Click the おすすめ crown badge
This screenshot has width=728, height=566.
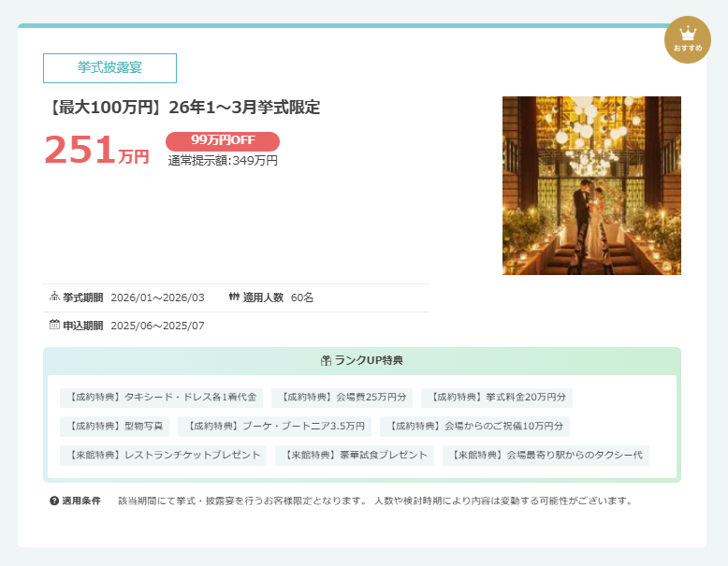pyautogui.click(x=687, y=39)
